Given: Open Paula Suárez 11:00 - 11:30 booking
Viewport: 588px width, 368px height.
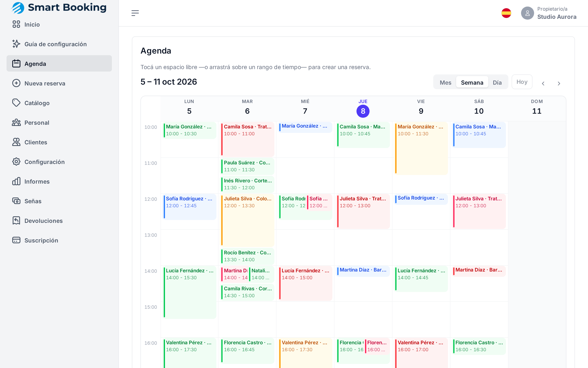Looking at the screenshot, I should [247, 166].
